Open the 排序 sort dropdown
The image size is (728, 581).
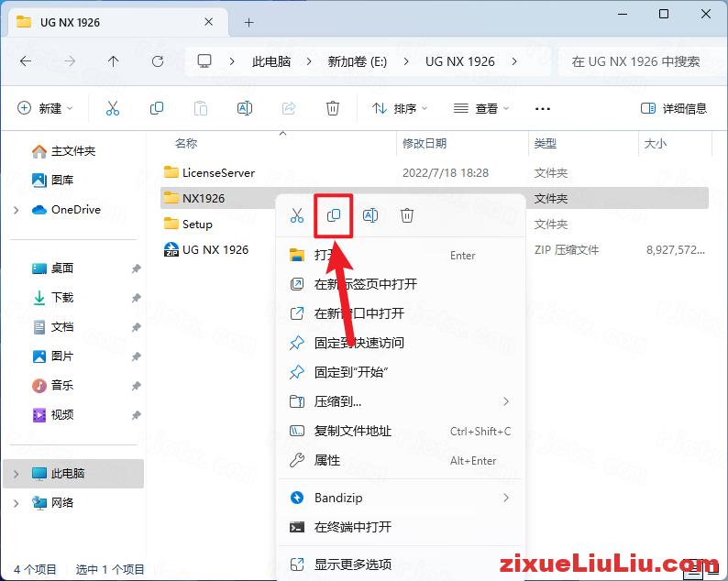click(x=399, y=108)
